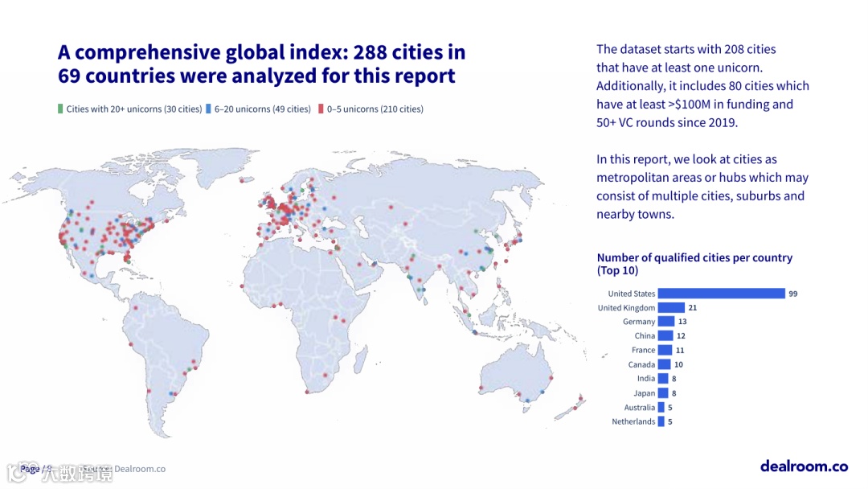Viewport: 868px width, 489px height.
Task: Click the United Kingdom bar in the chart
Action: (x=671, y=307)
